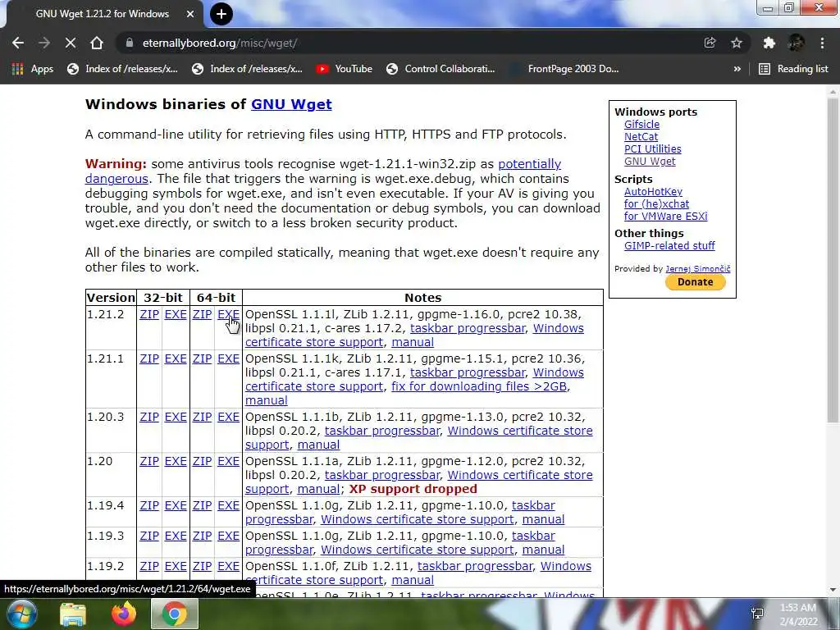
Task: Open the NetCat link
Action: (641, 137)
